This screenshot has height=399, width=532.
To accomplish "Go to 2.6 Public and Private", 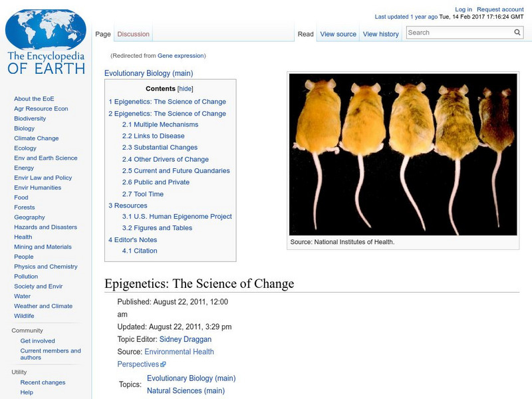I will point(156,182).
